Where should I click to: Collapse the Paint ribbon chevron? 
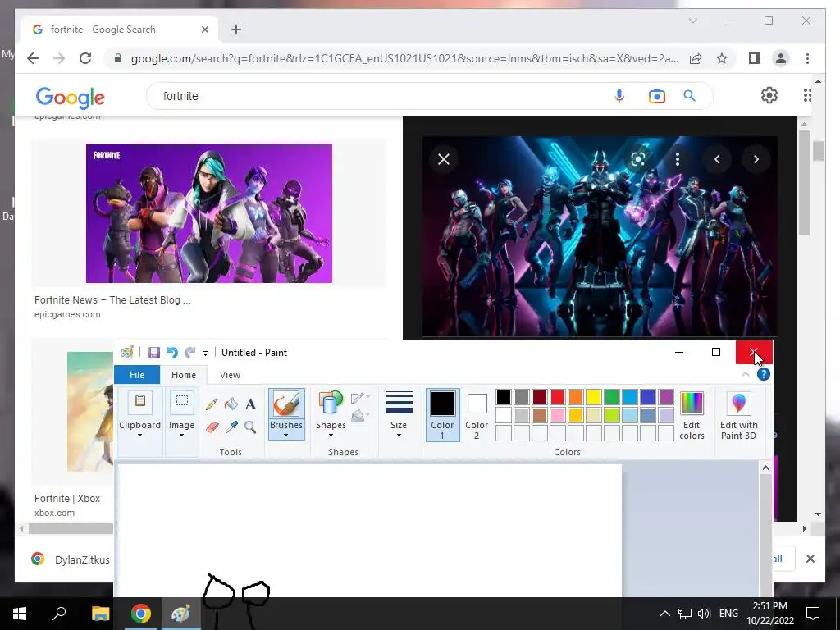tap(746, 374)
